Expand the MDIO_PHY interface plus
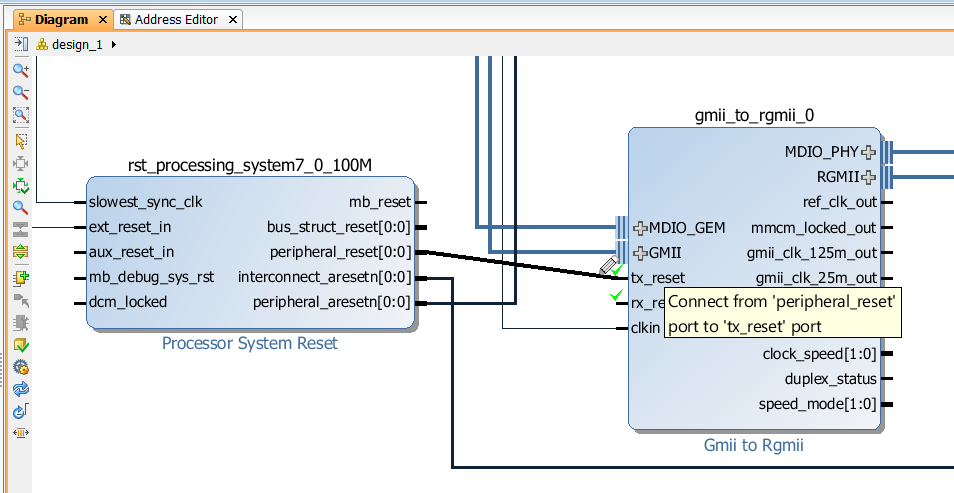The image size is (954, 493). click(869, 152)
